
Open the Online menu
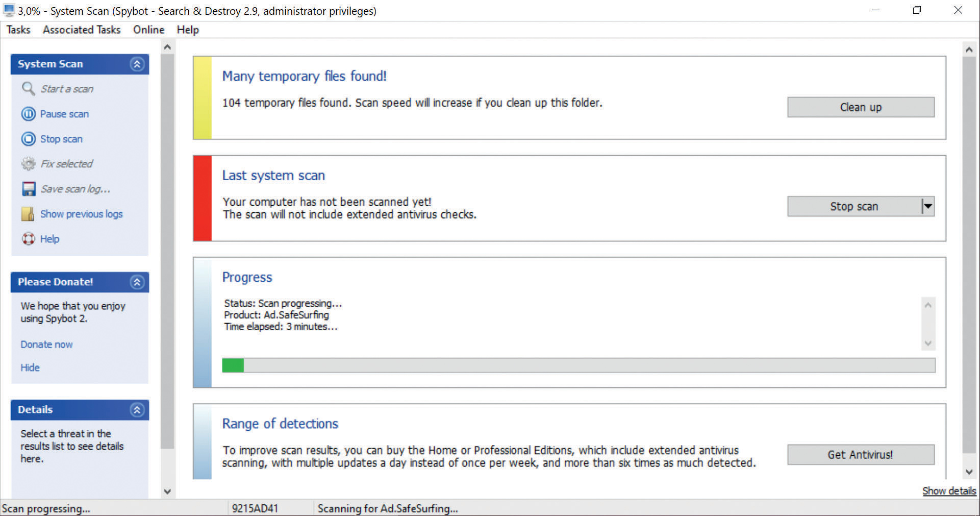tap(149, 30)
